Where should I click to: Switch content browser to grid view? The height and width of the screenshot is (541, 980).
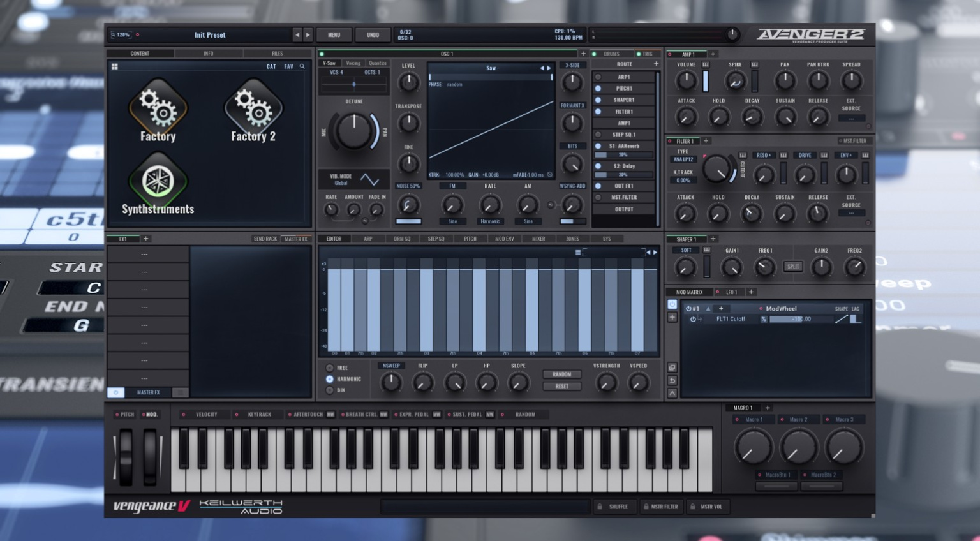115,66
